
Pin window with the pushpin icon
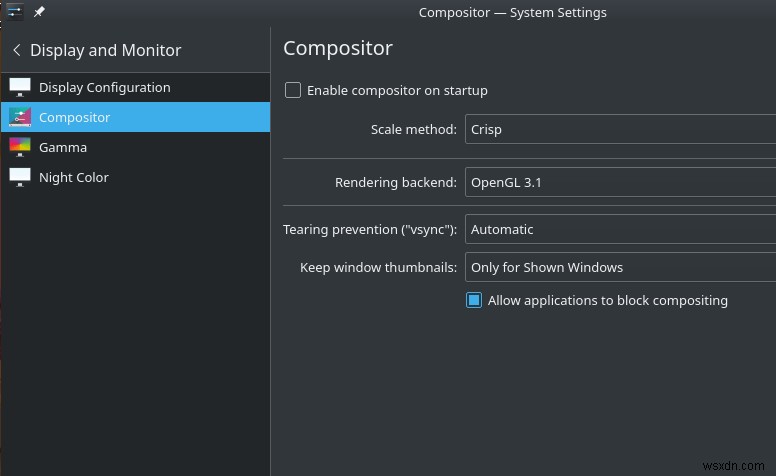pos(39,11)
